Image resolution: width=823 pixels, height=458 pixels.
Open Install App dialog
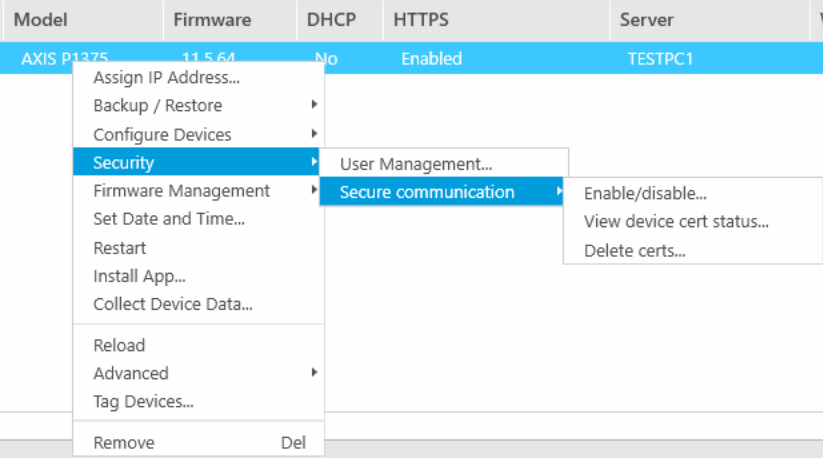point(139,276)
